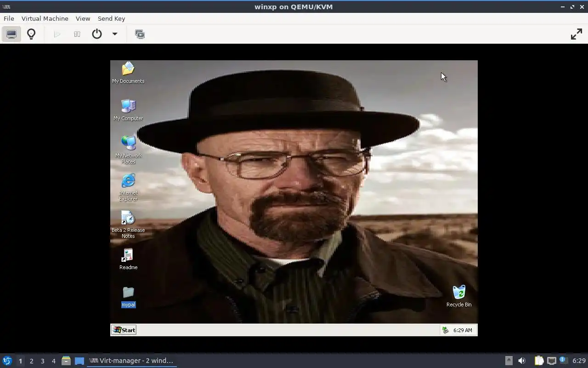The height and width of the screenshot is (368, 588).
Task: Open the network status tray icon
Action: [551, 361]
